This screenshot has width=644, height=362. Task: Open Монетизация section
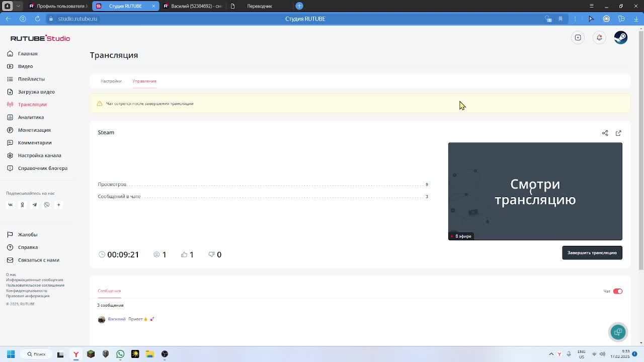(29, 130)
